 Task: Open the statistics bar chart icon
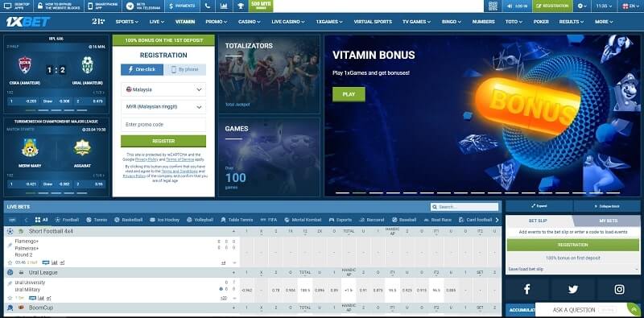point(224,6)
